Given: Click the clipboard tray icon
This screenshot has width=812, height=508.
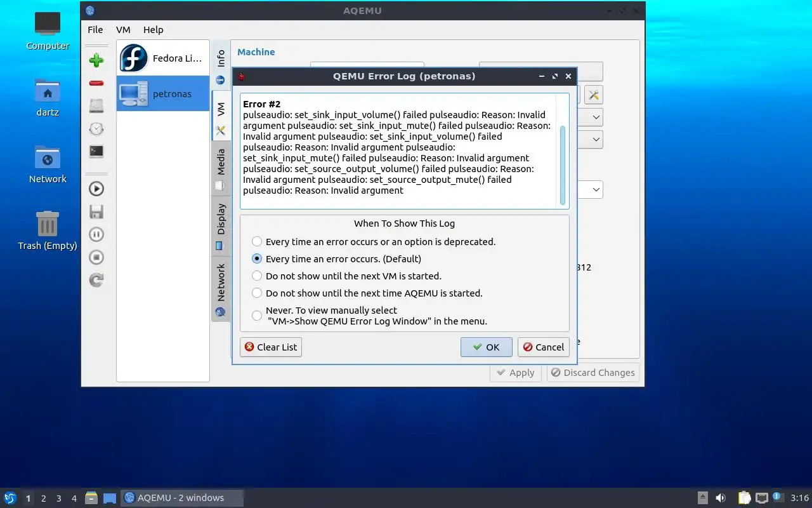Looking at the screenshot, I should coord(744,498).
